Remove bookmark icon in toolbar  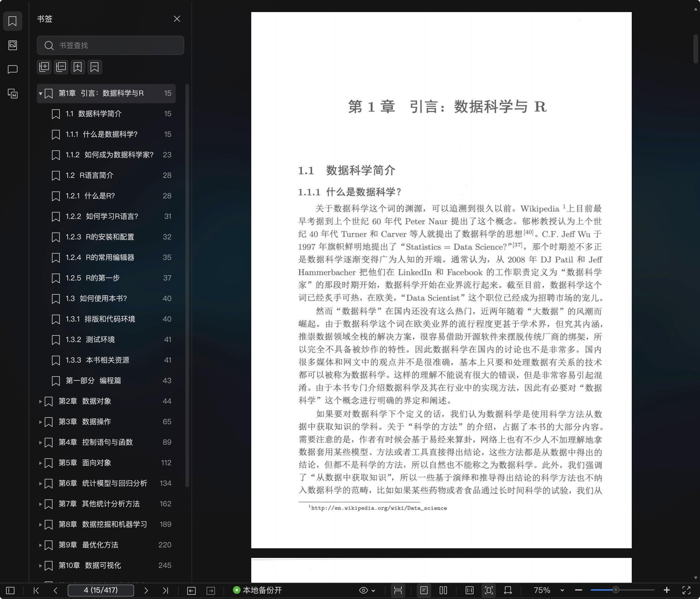(x=95, y=67)
